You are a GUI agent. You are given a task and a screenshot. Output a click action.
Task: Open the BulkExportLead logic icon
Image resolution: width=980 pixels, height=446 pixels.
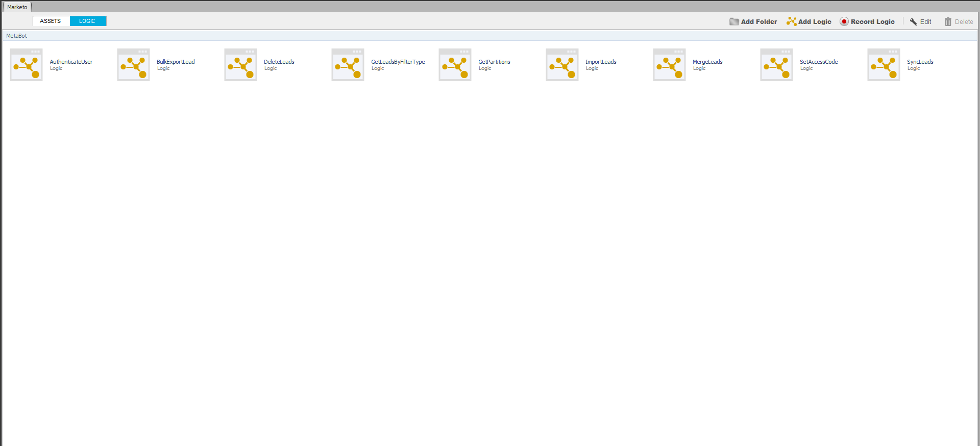[133, 65]
